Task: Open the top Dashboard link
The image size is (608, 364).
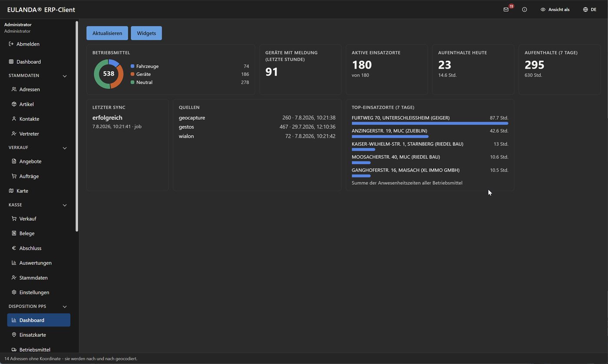Action: (29, 62)
